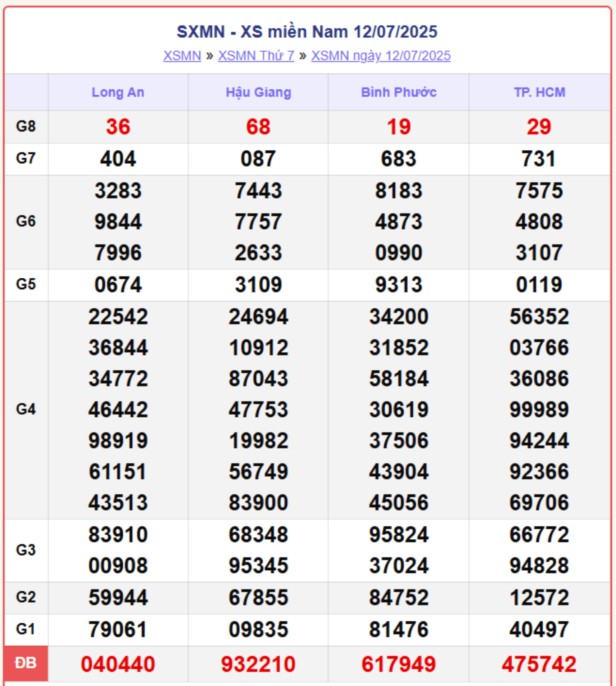Click G5 number 9313

point(399,284)
